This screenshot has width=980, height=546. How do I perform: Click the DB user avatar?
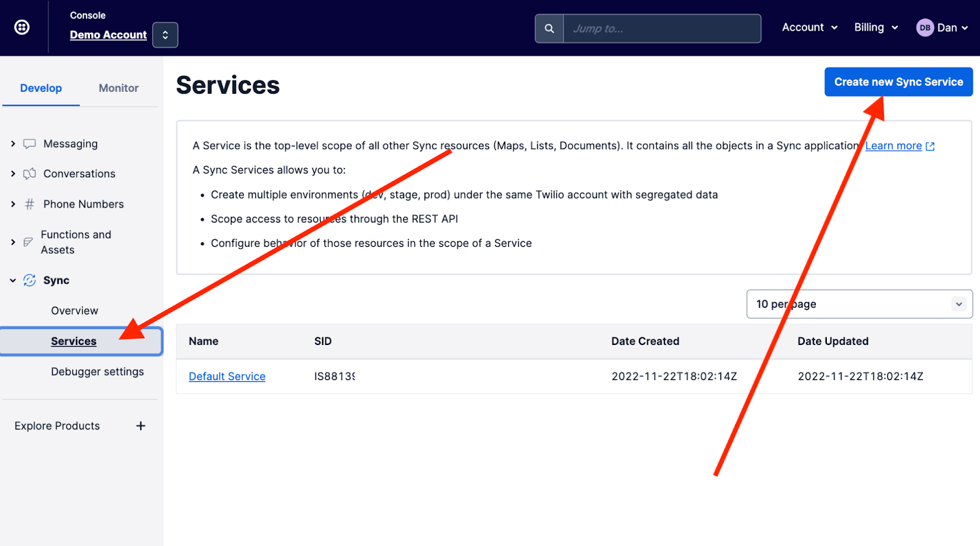pyautogui.click(x=925, y=28)
